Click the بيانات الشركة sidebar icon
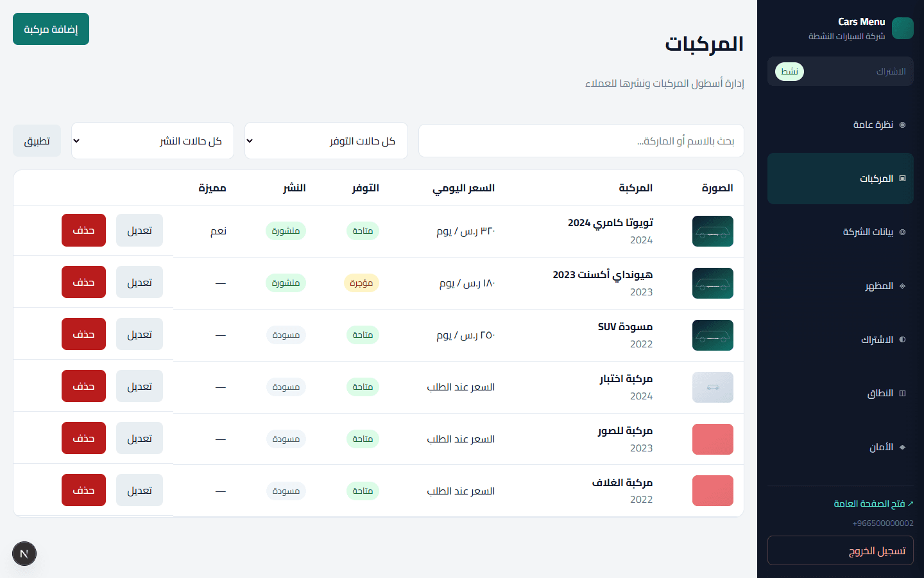Image resolution: width=924 pixels, height=578 pixels. [x=902, y=232]
